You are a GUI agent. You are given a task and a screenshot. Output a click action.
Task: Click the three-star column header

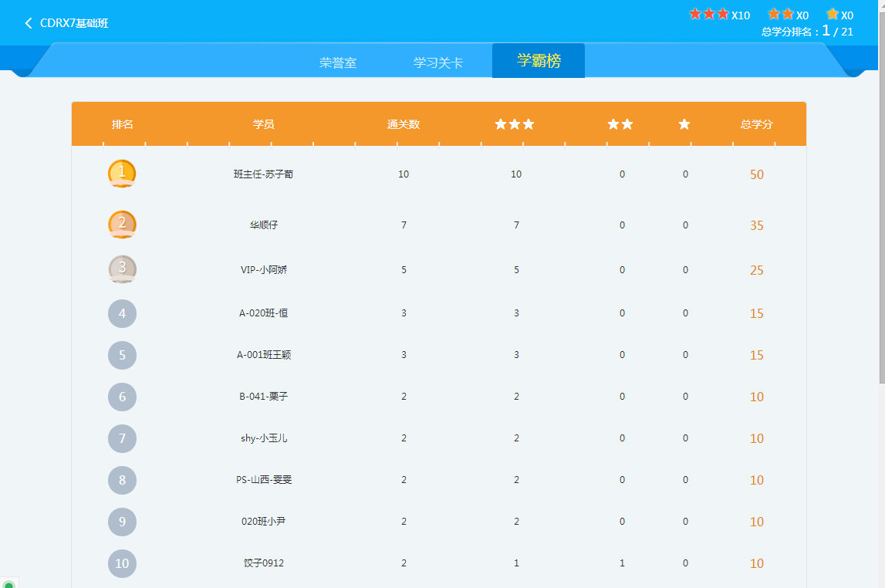515,124
